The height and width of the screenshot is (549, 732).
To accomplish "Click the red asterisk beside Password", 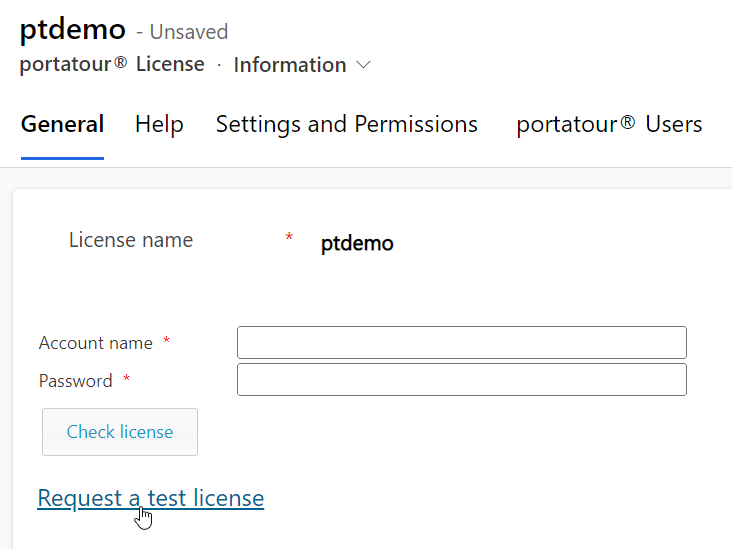I will coord(126,379).
